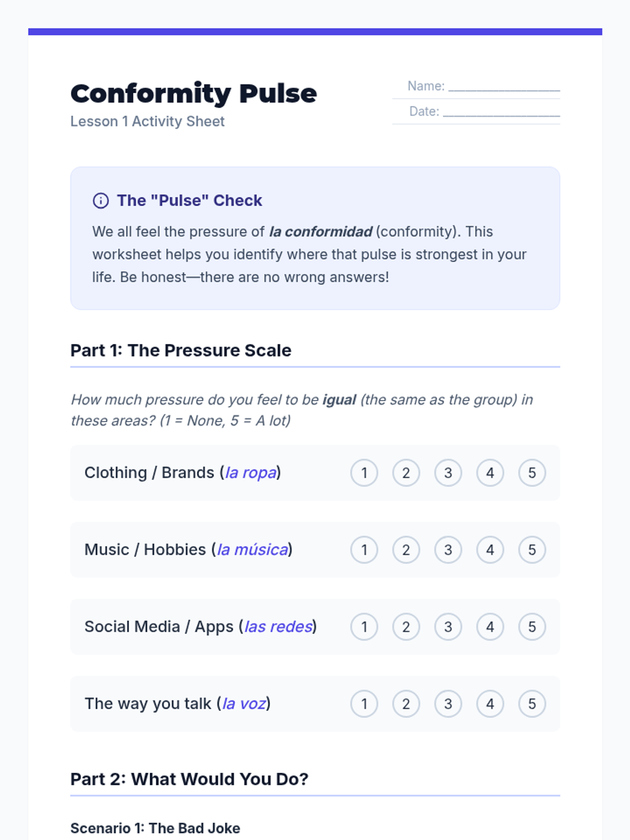Image resolution: width=630 pixels, height=840 pixels.
Task: Click the Date blank line field
Action: pos(501,112)
